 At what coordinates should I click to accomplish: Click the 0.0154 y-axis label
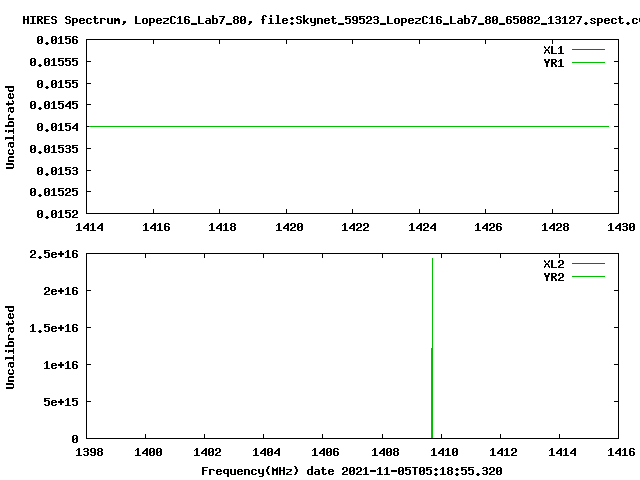click(57, 127)
